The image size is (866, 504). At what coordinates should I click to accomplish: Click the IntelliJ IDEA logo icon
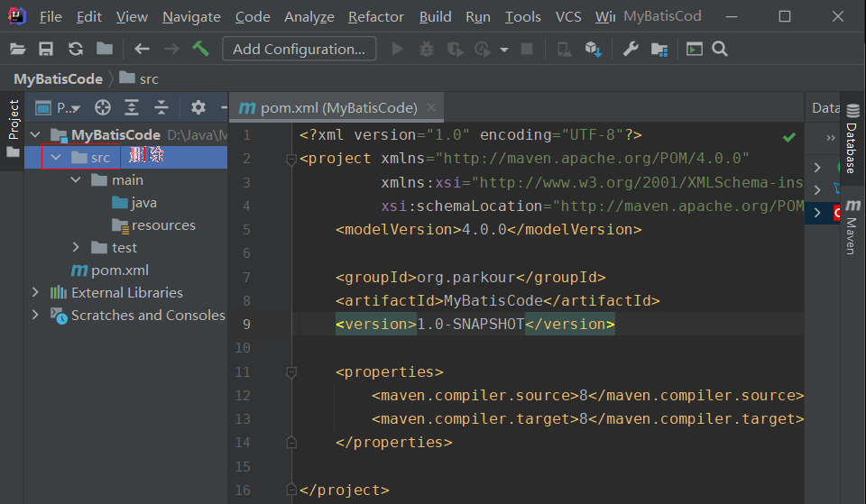click(16, 16)
